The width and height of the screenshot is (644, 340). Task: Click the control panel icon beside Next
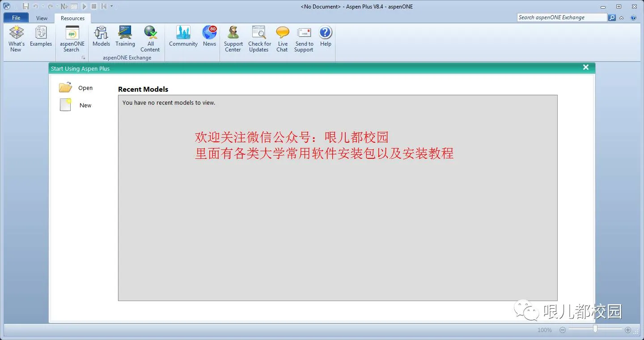[74, 6]
